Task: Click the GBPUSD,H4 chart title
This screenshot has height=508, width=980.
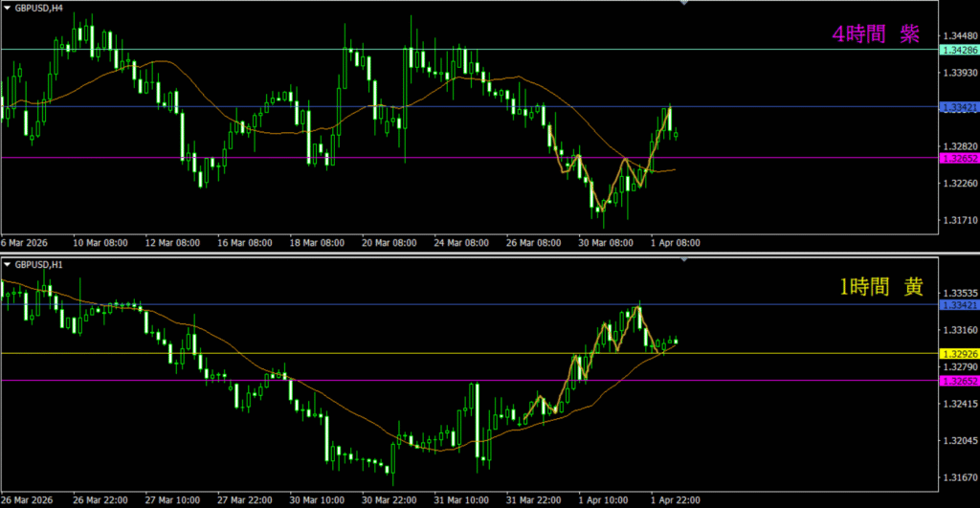Action: (x=40, y=7)
